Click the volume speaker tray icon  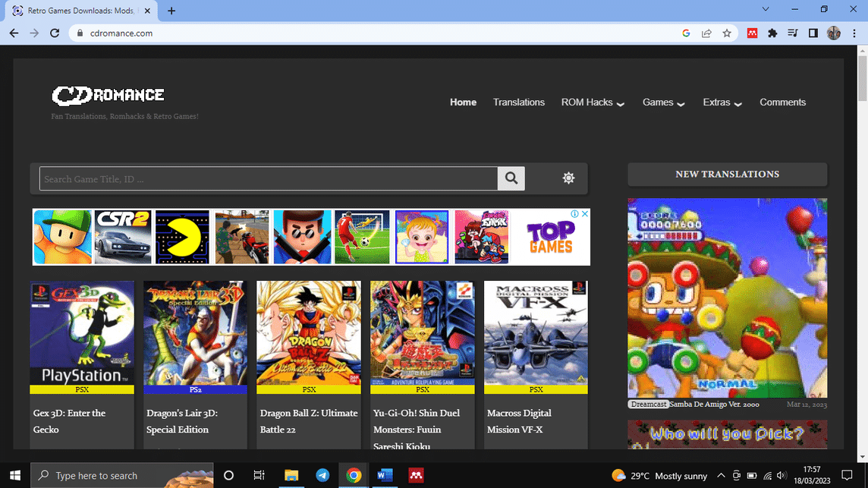pos(782,475)
